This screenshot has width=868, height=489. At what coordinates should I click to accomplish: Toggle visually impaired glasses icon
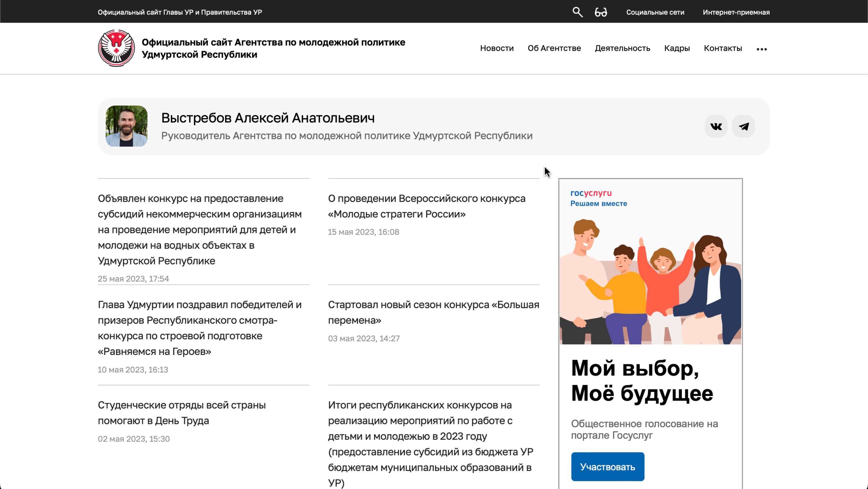600,12
